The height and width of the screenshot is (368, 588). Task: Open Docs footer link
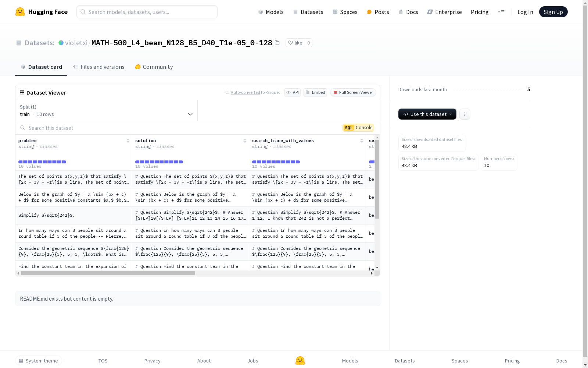tap(562, 361)
